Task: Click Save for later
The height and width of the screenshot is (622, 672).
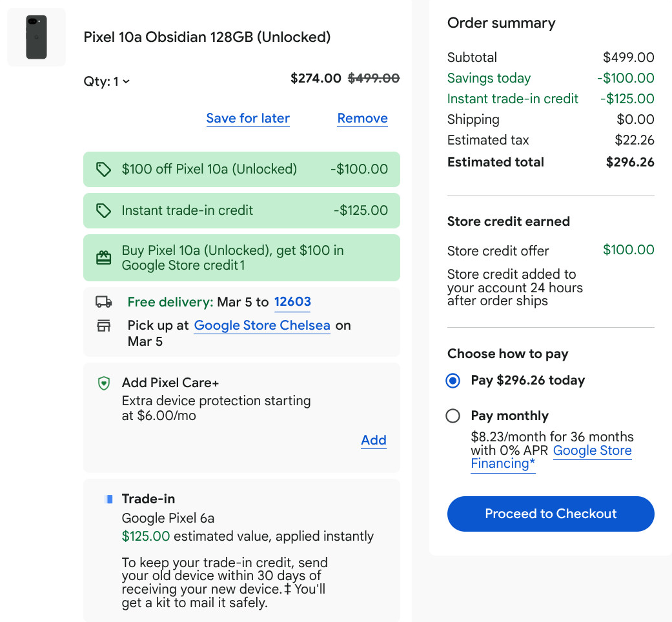Action: 248,118
